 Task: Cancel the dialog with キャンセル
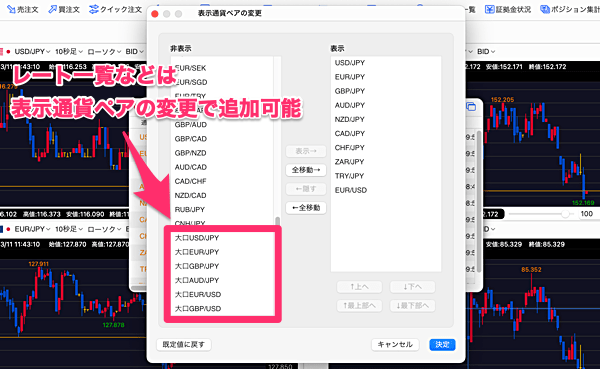[395, 345]
